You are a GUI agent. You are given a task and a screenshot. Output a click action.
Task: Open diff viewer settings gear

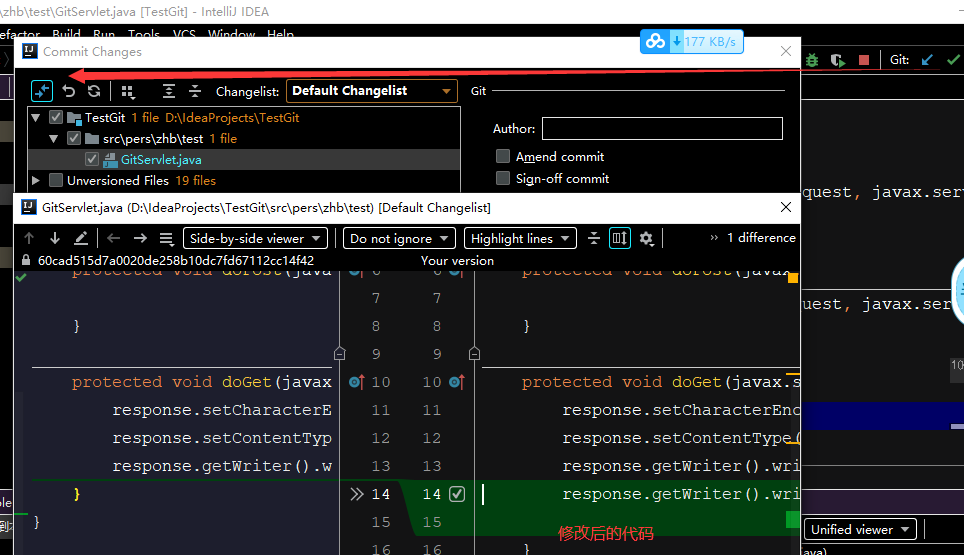coord(646,238)
